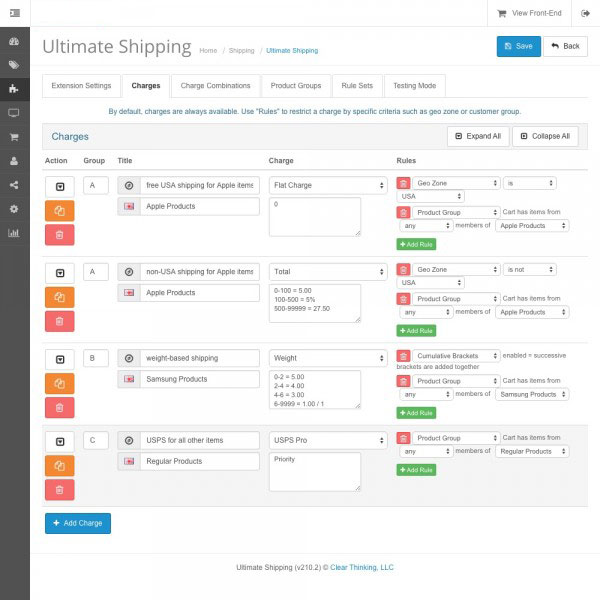This screenshot has width=600, height=600.
Task: Click the weight brackets text area
Action: click(315, 389)
